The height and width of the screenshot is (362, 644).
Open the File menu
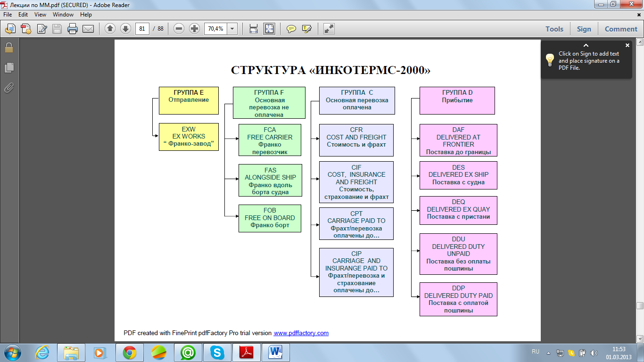(x=8, y=15)
